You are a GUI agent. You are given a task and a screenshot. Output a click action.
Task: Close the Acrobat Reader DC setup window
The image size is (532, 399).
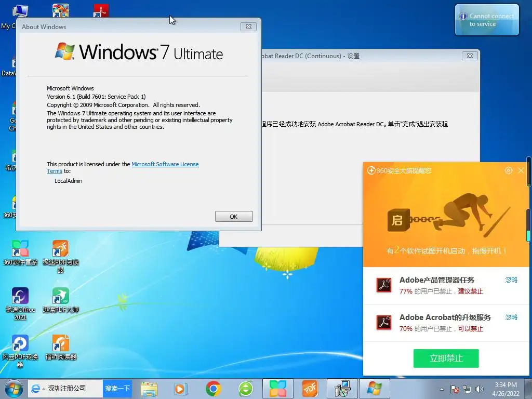tap(470, 56)
